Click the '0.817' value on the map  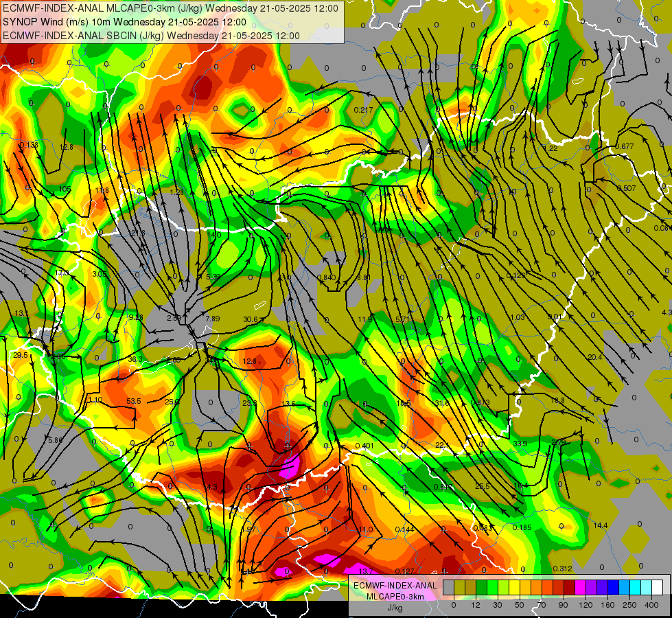(x=443, y=487)
